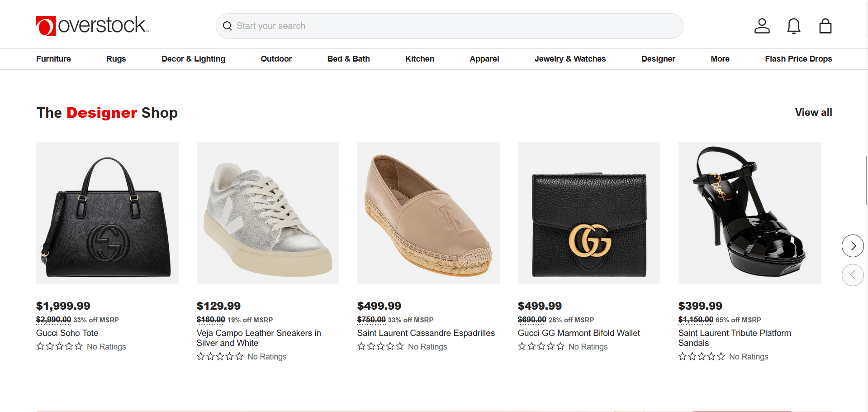Click the account profile icon

(762, 26)
